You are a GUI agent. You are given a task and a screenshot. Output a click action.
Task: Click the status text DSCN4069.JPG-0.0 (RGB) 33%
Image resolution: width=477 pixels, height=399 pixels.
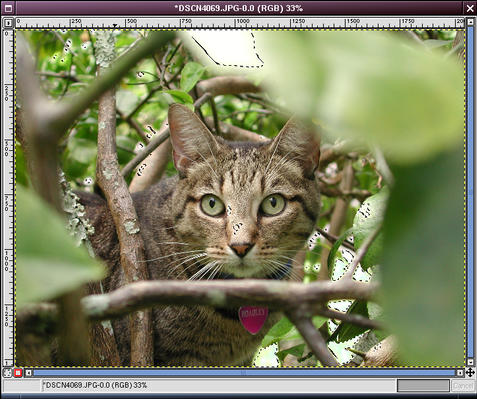coord(95,385)
